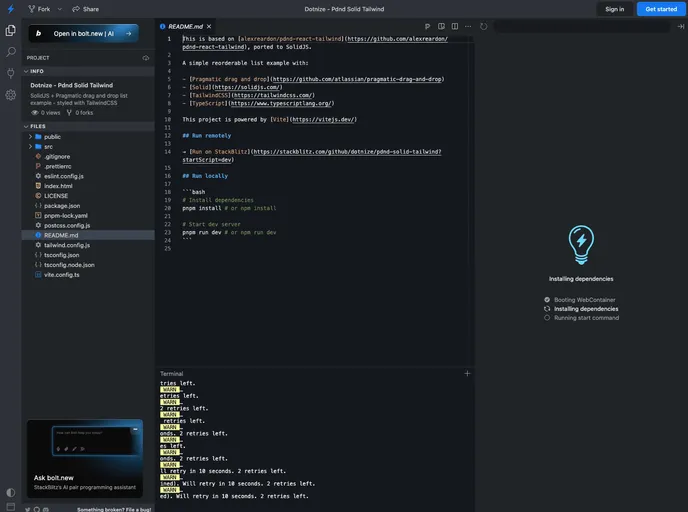Open eslint.config.js file
The image size is (688, 512).
coord(88,176)
